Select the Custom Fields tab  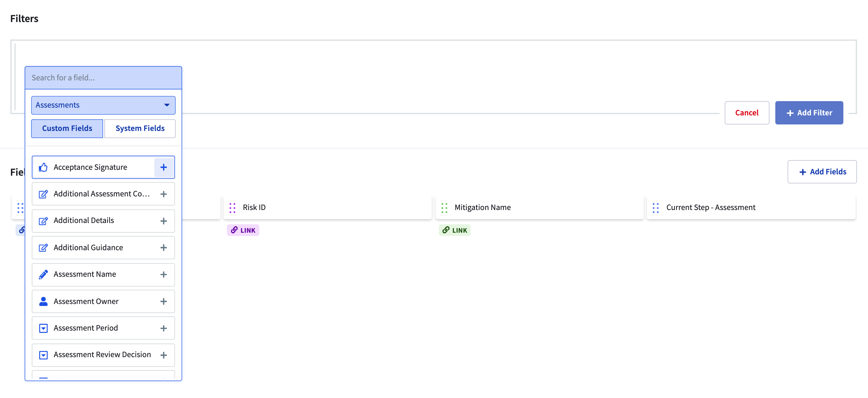pos(67,128)
